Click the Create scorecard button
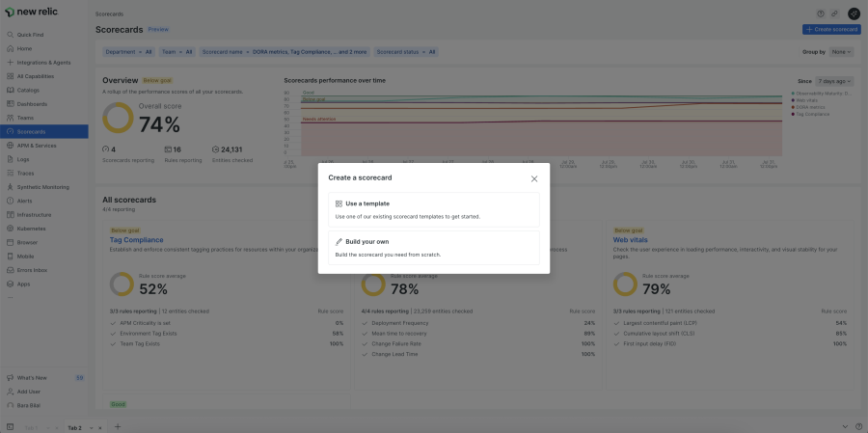The width and height of the screenshot is (868, 433). click(x=831, y=29)
